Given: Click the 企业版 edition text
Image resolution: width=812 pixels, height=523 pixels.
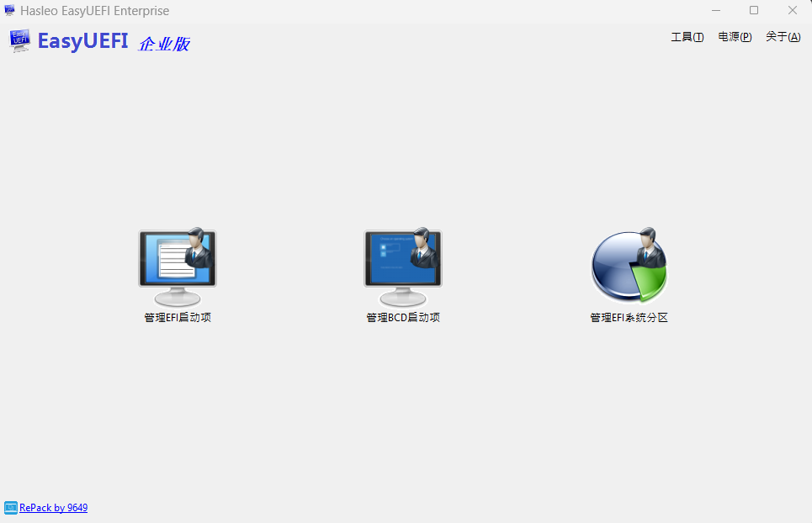Looking at the screenshot, I should tap(163, 44).
